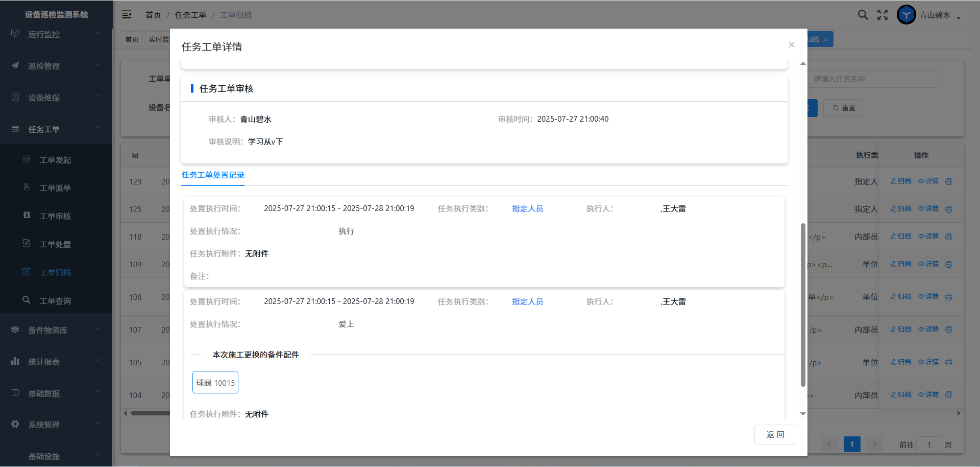Image resolution: width=980 pixels, height=467 pixels.
Task: Expand the 备件物资库 menu
Action: click(56, 330)
